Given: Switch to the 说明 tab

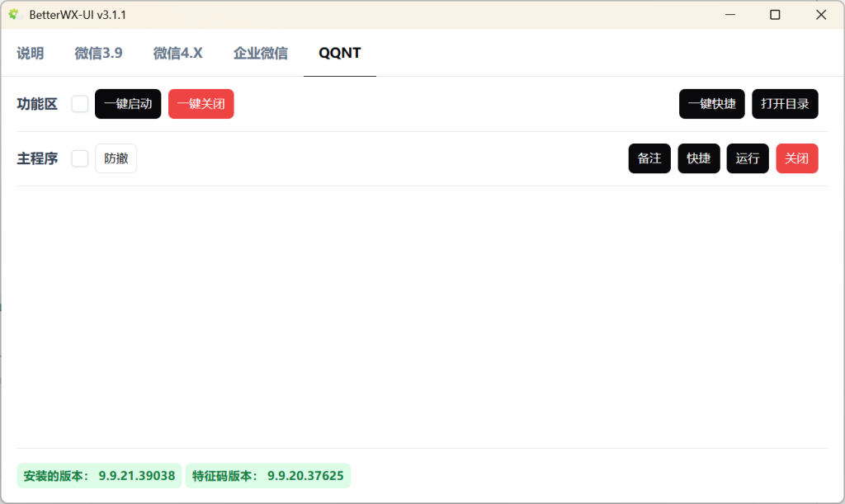Looking at the screenshot, I should [31, 53].
